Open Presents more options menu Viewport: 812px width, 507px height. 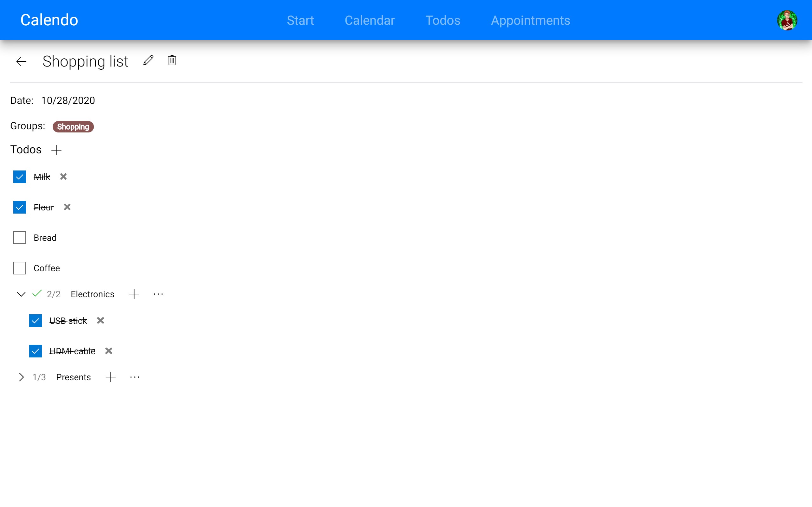[134, 377]
